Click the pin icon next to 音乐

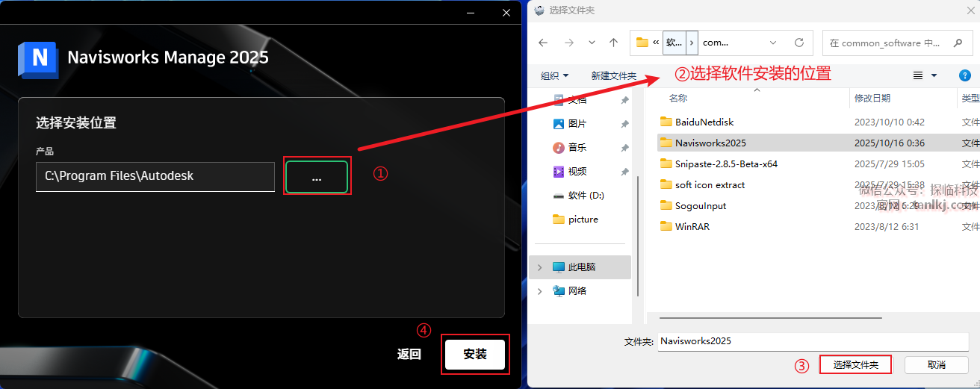624,148
